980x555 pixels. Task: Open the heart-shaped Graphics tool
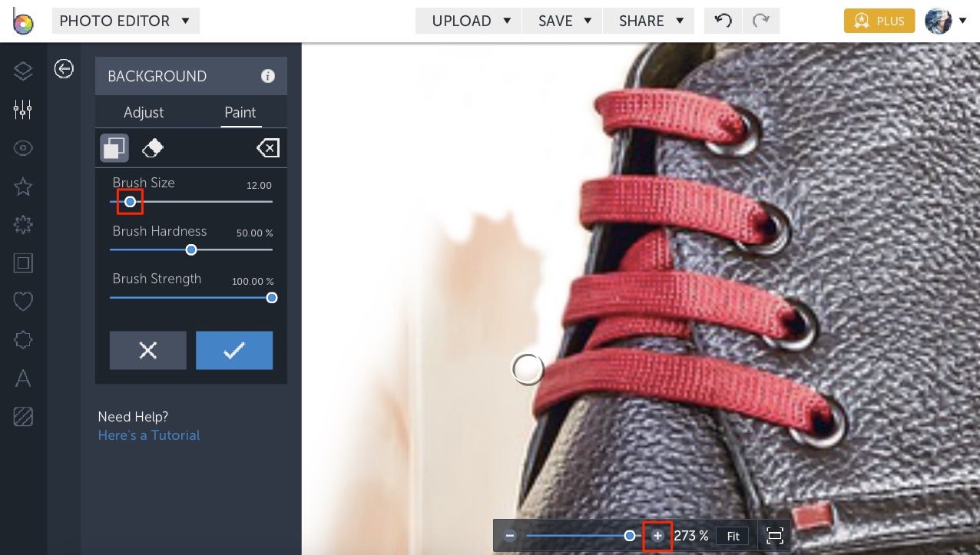click(22, 301)
